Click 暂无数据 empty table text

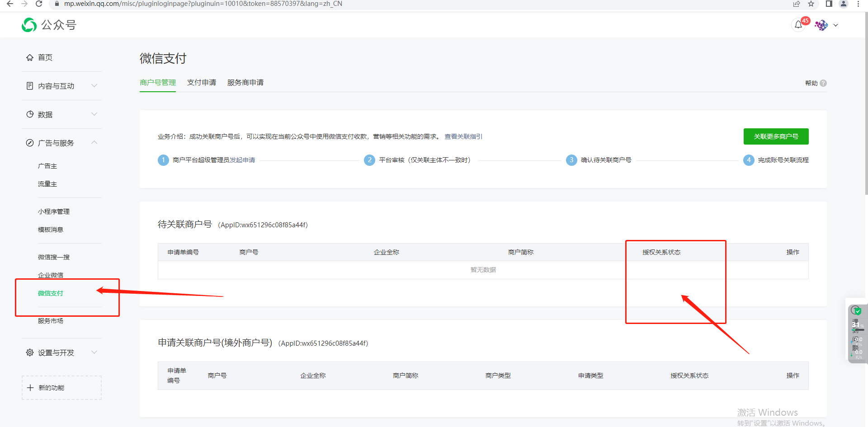click(483, 270)
